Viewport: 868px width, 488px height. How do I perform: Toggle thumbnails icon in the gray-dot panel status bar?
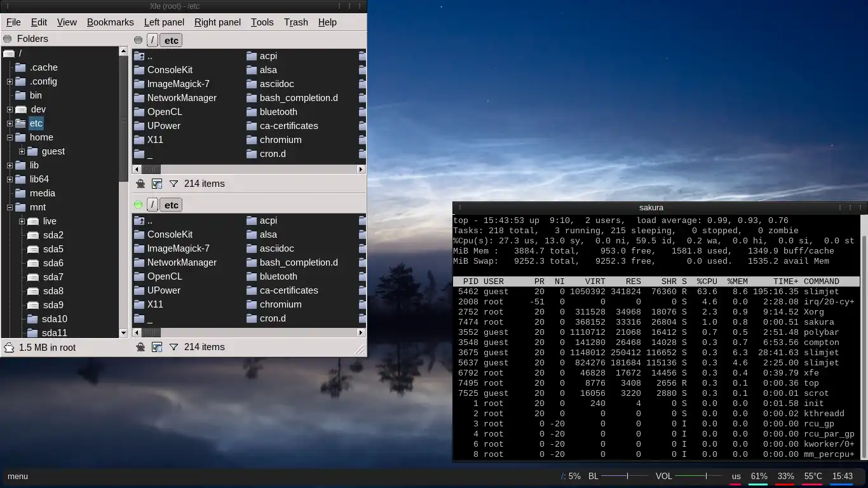157,184
